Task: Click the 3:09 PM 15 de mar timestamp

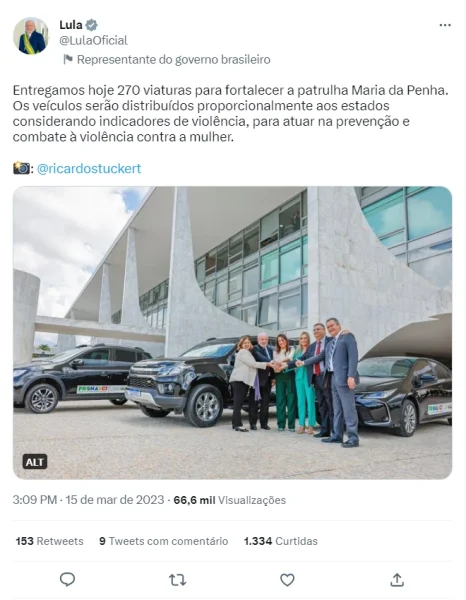Action: tap(88, 500)
